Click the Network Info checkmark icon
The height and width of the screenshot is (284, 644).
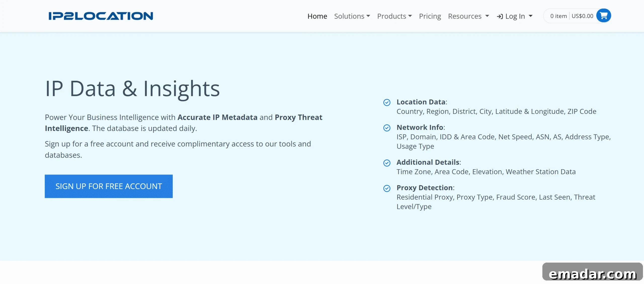387,128
